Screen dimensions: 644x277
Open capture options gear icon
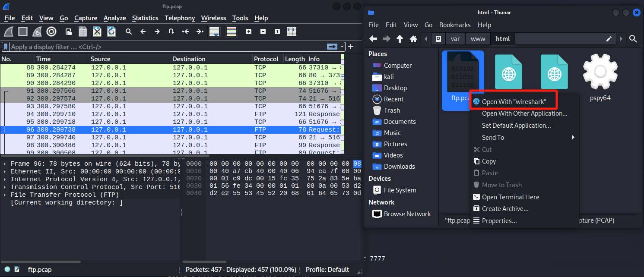click(51, 31)
